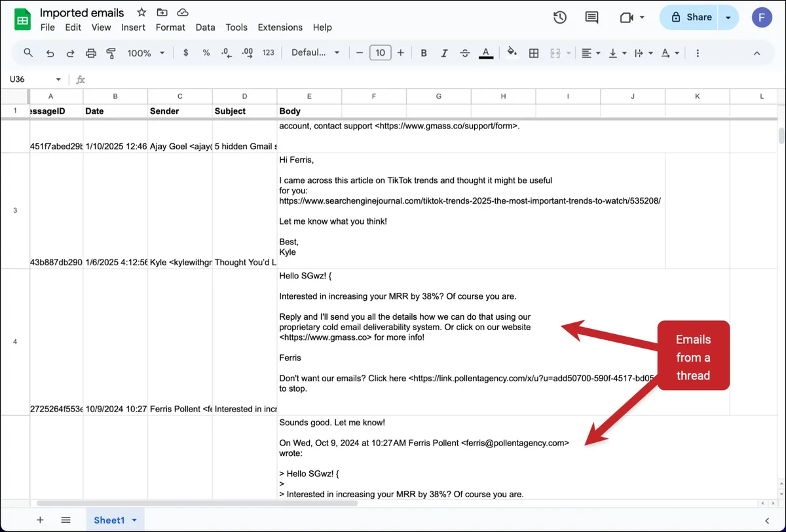
Task: Click the Print icon
Action: point(91,53)
